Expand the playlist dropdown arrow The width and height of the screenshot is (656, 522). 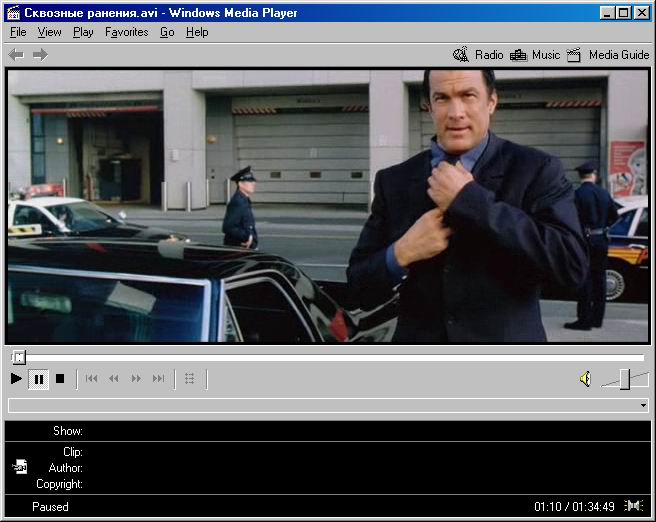pos(643,405)
